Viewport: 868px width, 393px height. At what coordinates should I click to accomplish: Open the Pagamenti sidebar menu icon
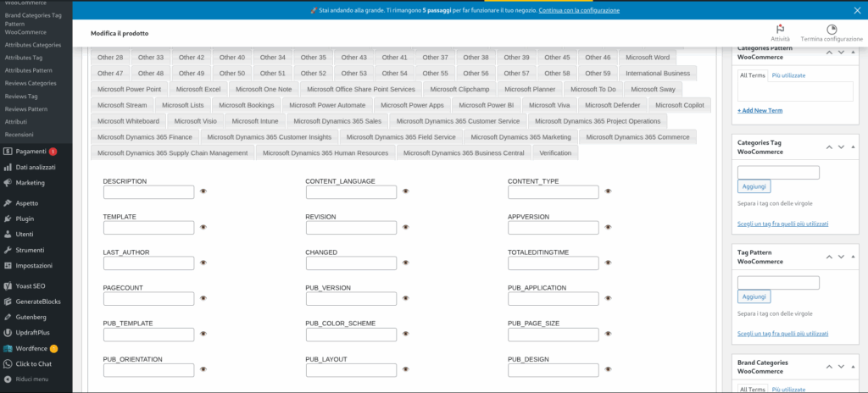coord(8,151)
